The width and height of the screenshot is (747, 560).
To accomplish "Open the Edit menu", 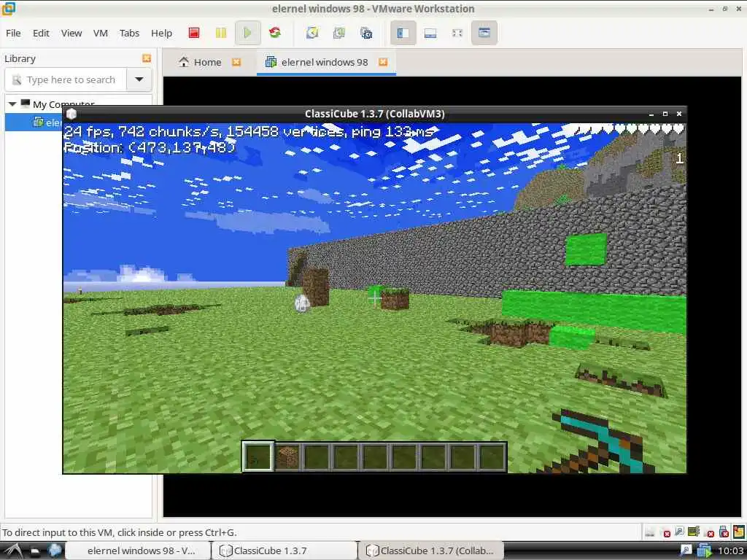I will (x=41, y=33).
